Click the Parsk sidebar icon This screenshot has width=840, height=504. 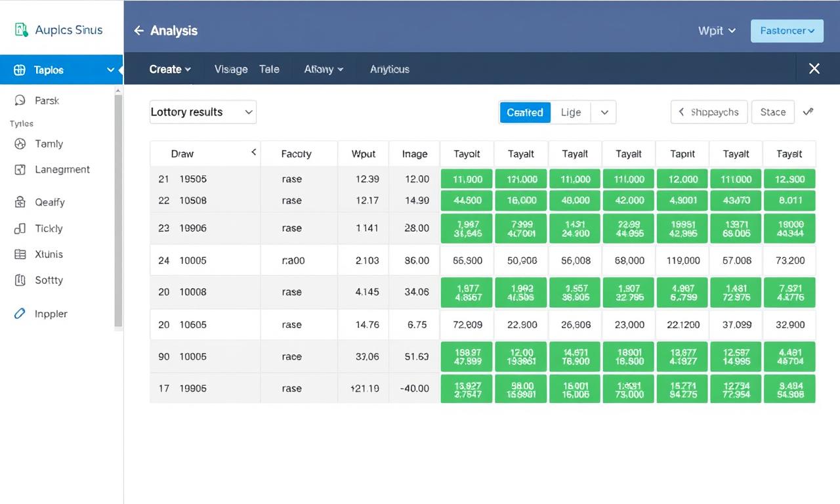tap(19, 100)
